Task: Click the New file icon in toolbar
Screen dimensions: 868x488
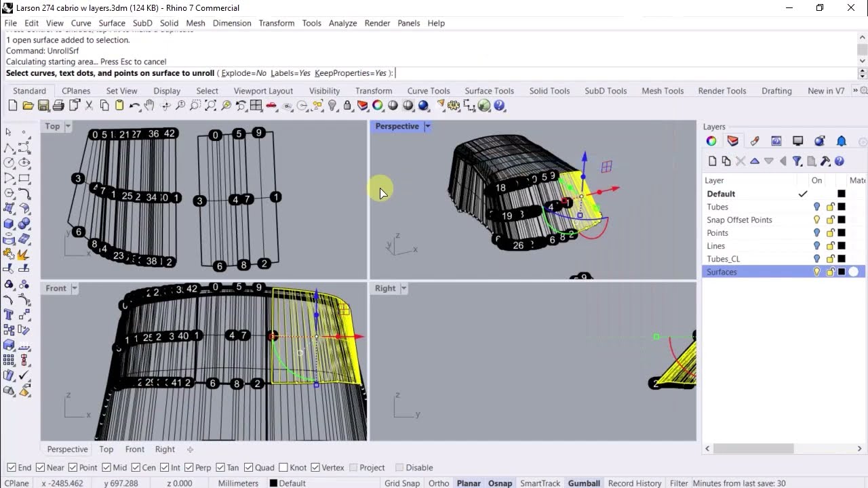Action: [x=13, y=106]
